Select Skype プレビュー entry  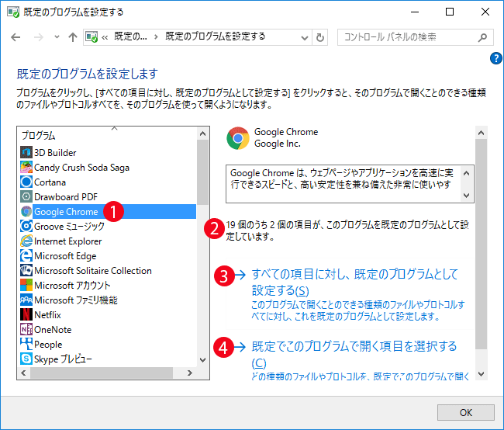[108, 359]
